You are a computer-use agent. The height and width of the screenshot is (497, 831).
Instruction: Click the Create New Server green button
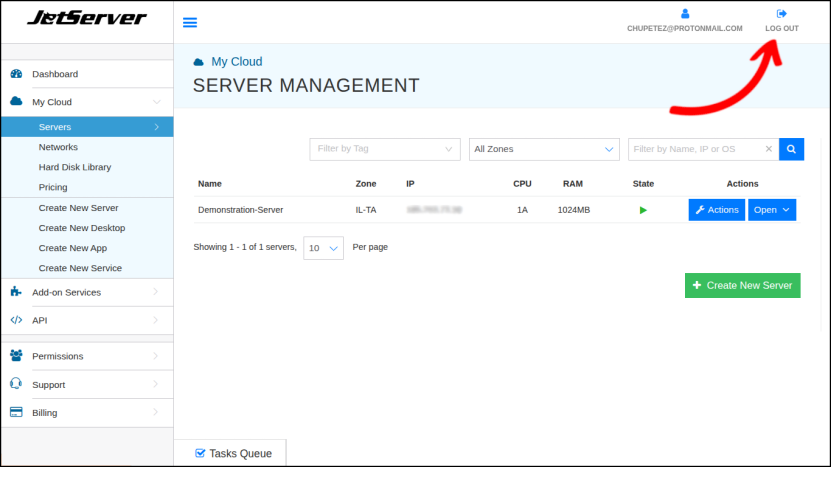click(742, 285)
